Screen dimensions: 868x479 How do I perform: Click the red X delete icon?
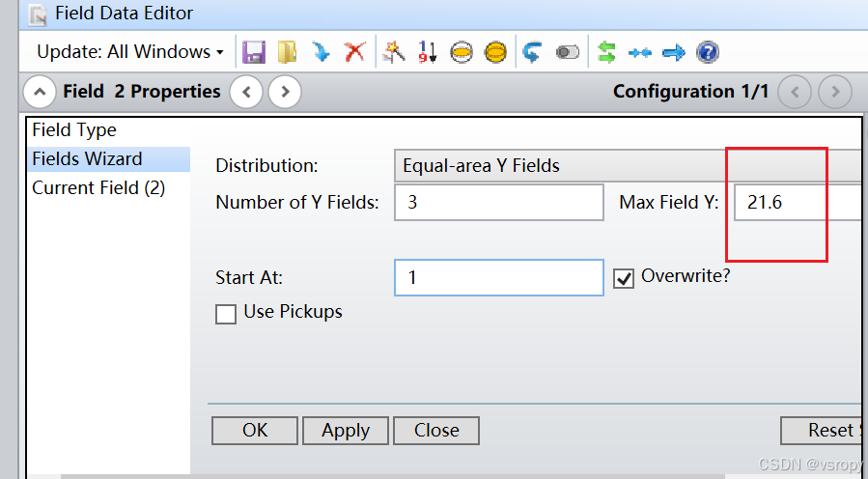click(355, 52)
